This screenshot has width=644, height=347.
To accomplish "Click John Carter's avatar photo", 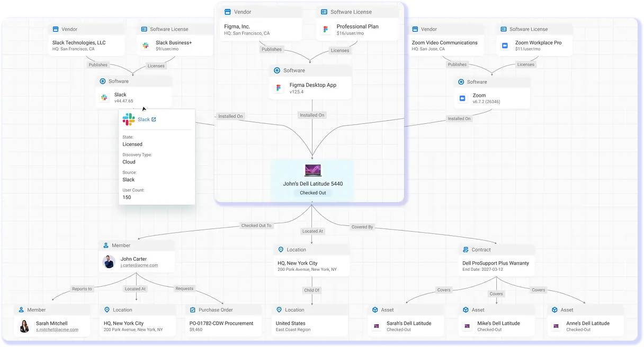I will tap(109, 262).
